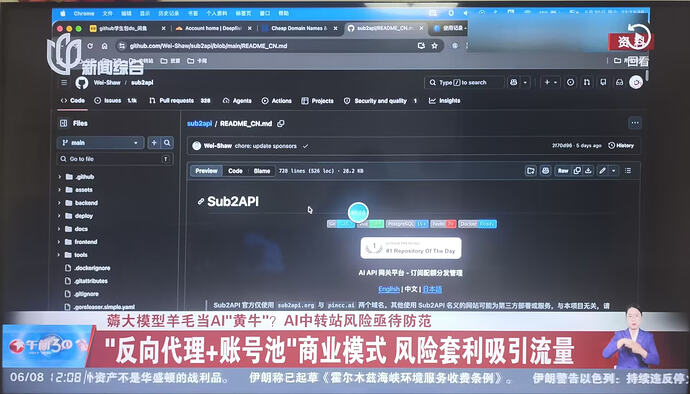
Task: Expand the assets folder
Action: point(59,190)
